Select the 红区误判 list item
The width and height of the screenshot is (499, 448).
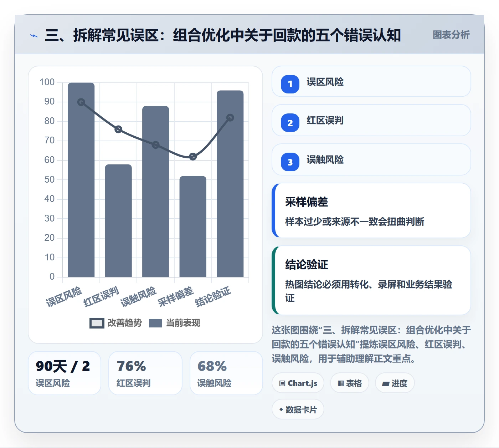click(x=371, y=120)
